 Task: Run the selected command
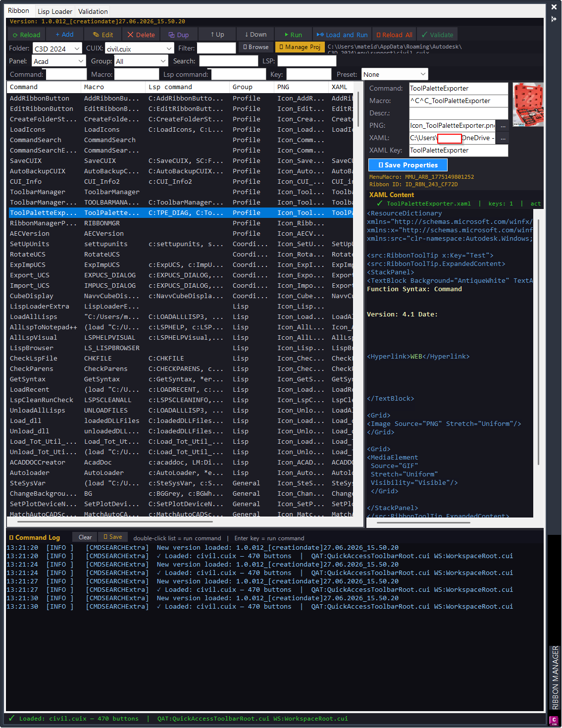coord(293,35)
